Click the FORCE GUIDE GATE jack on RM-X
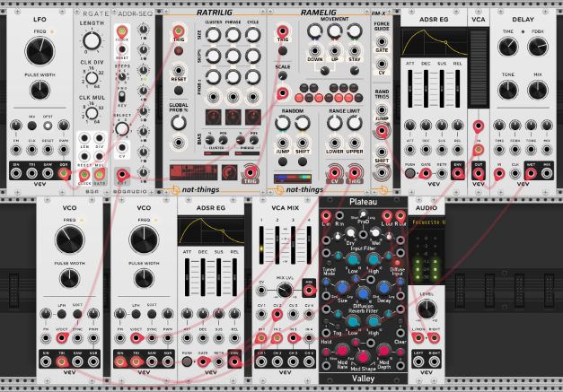Viewport: 563px width, 392px height. pos(382,41)
